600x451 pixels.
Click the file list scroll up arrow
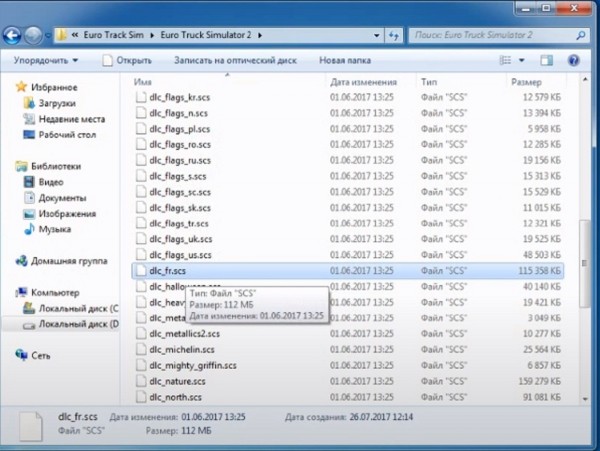(585, 80)
